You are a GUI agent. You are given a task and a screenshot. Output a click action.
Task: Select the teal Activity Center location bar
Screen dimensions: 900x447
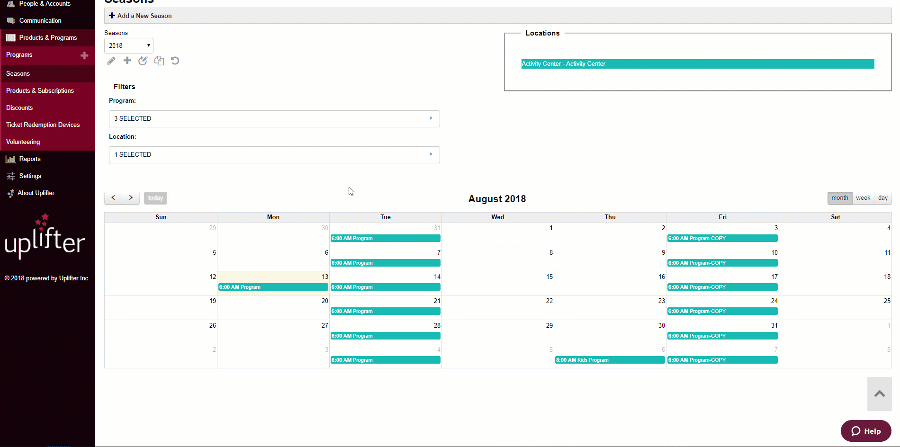pyautogui.click(x=697, y=64)
